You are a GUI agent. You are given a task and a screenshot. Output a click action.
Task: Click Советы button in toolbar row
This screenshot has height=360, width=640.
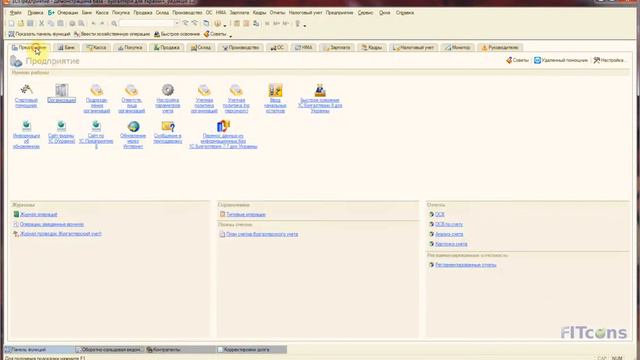(x=215, y=34)
